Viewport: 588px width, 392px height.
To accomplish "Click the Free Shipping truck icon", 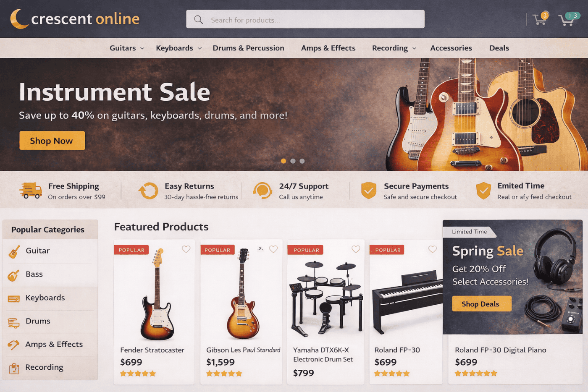I will (30, 191).
